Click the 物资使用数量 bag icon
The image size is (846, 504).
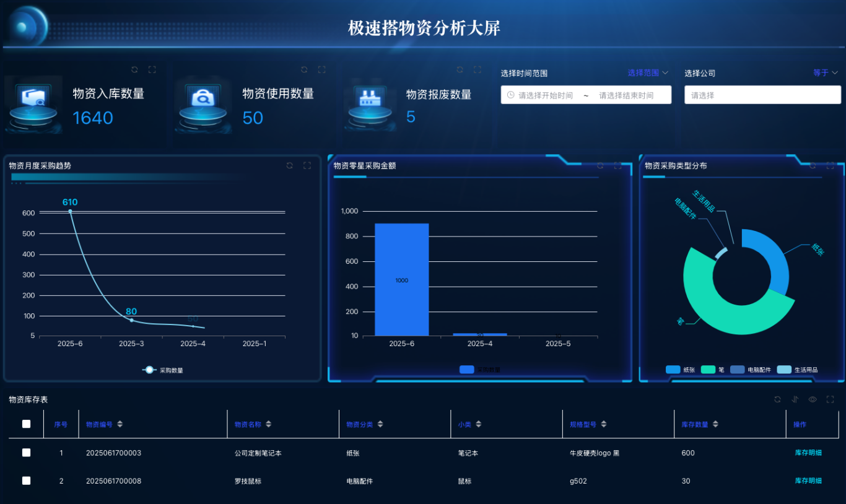coord(203,104)
